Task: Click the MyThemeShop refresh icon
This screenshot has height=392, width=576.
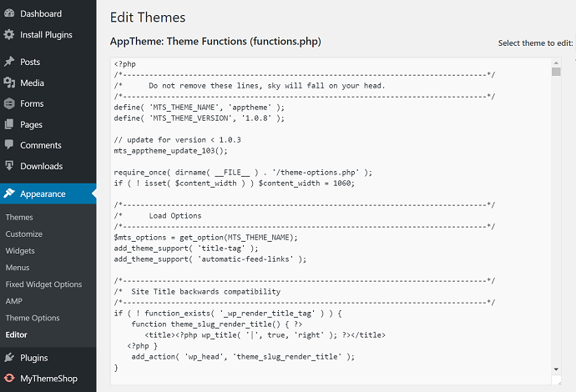Action: (9, 378)
